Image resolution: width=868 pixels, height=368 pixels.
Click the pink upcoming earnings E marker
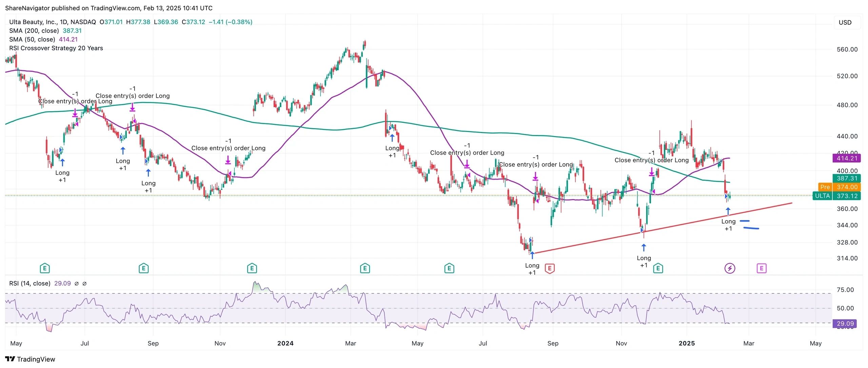pos(762,269)
